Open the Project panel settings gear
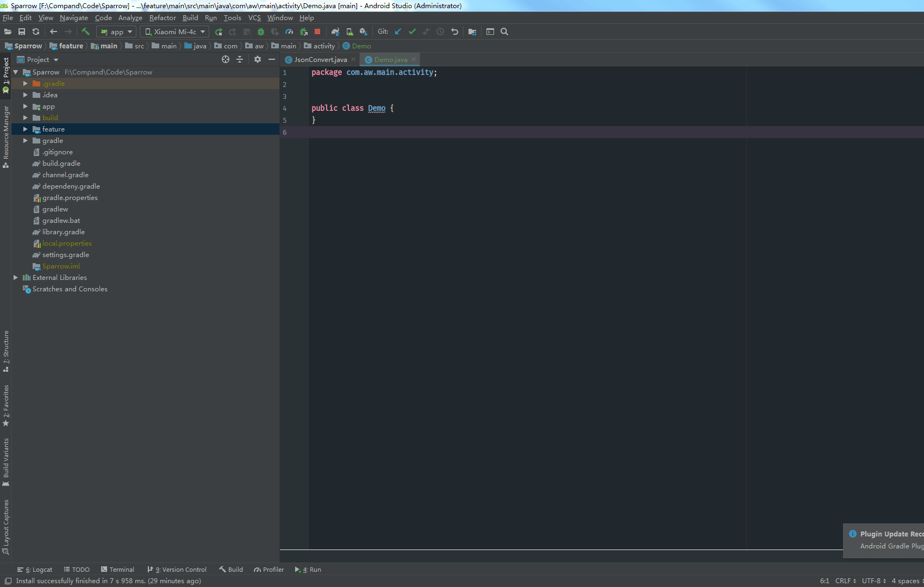The width and height of the screenshot is (924, 587). [258, 59]
